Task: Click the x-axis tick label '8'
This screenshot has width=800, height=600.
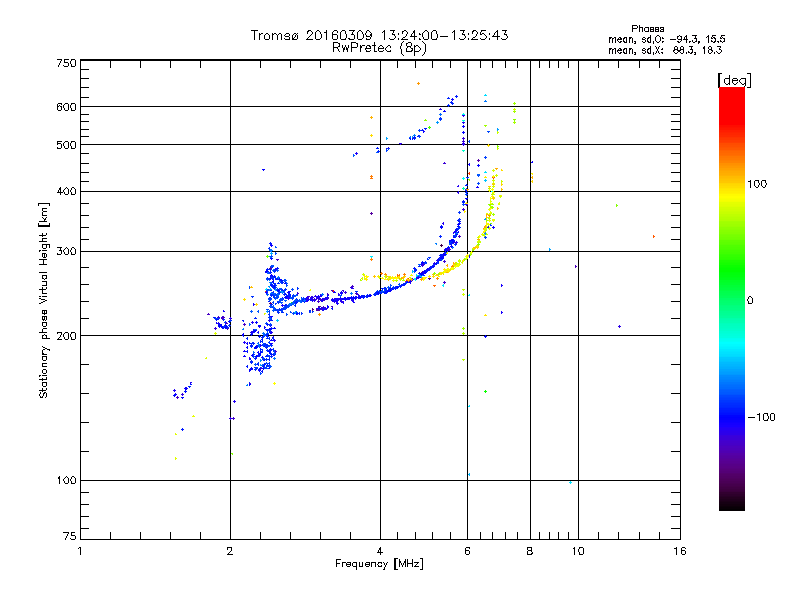Action: click(530, 551)
